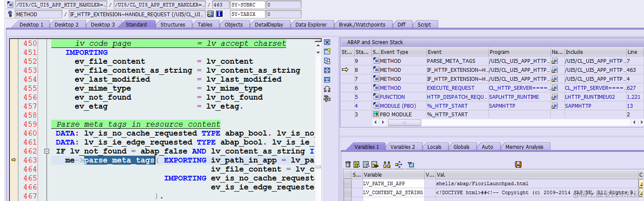Switch to the Desktop 3 tab
Viewport: 644px width, 201px height.
(102, 24)
